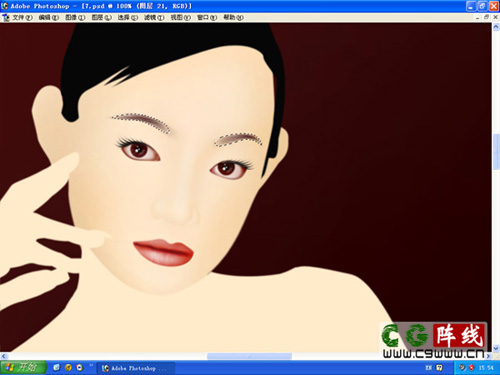Open the 图像(I) menu

point(75,17)
